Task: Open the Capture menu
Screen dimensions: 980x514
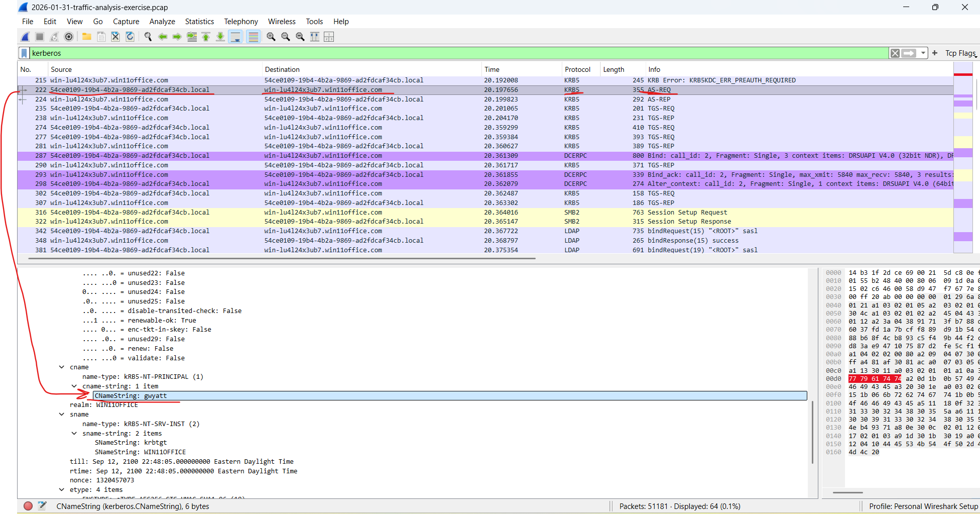Action: pos(126,22)
